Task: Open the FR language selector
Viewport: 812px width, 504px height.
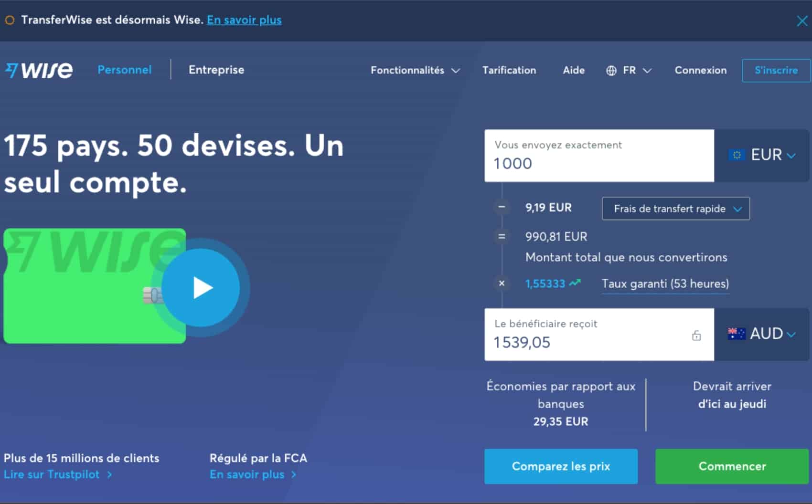Action: [x=629, y=71]
